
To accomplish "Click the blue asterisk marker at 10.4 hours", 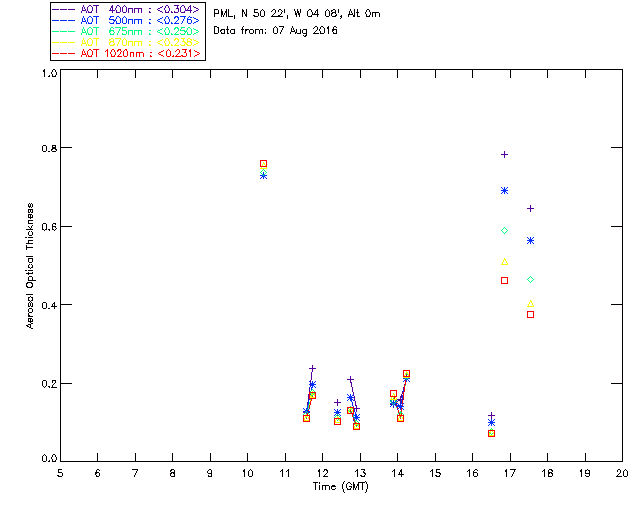I will (x=264, y=176).
